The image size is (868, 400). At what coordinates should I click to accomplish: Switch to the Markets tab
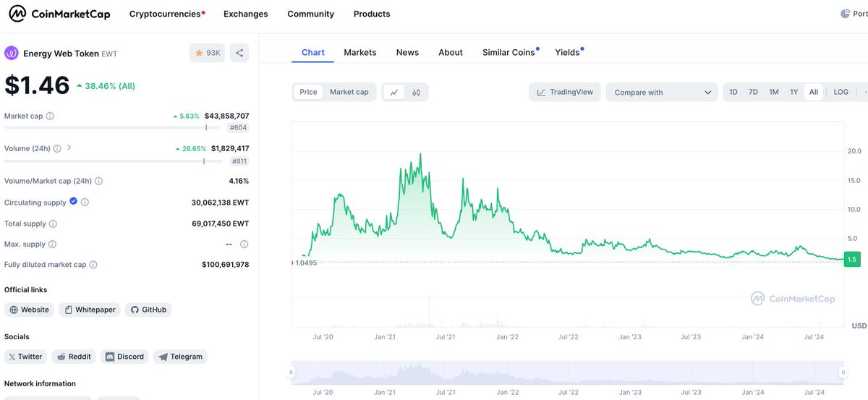click(x=360, y=52)
